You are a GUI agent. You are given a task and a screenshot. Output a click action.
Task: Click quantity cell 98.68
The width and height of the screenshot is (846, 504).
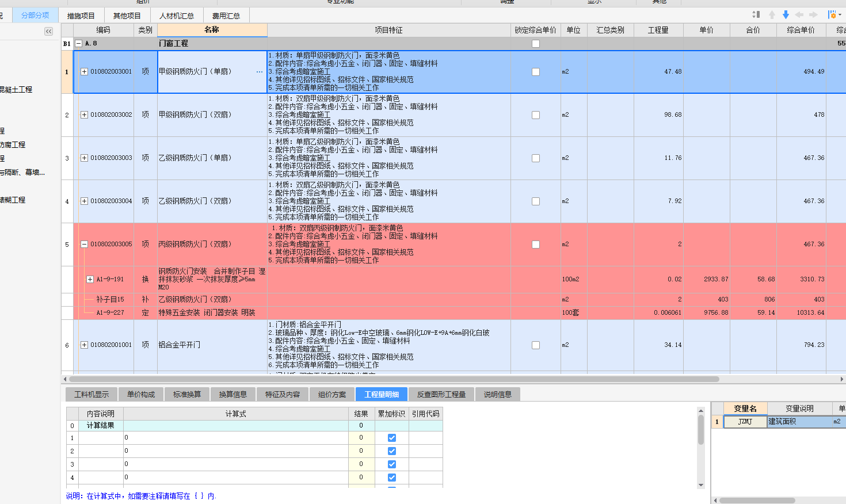click(658, 115)
